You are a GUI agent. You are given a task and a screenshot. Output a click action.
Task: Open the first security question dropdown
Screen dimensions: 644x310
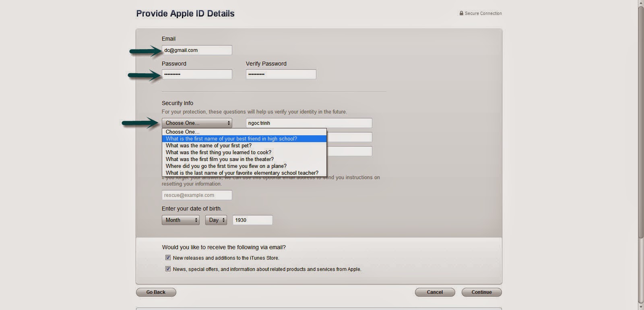(197, 123)
